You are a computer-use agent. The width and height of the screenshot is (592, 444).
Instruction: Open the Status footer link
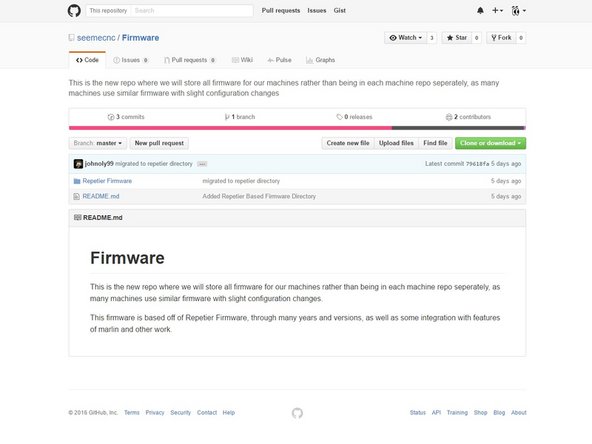coord(418,413)
